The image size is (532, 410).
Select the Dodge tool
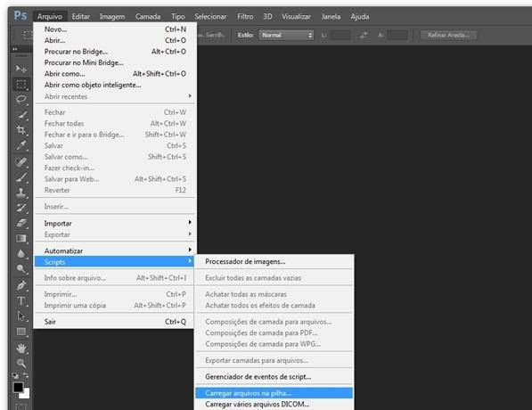(21, 268)
